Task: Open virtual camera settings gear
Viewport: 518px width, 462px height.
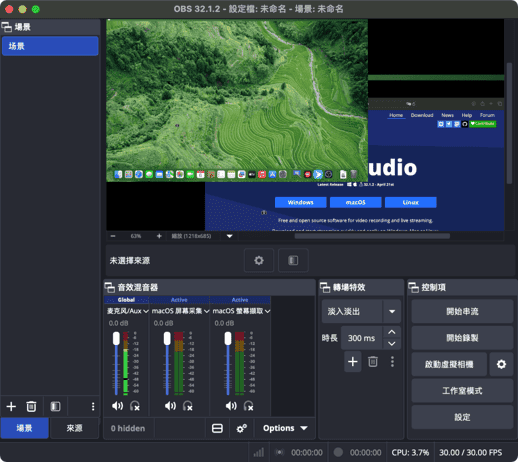Action: [x=501, y=364]
